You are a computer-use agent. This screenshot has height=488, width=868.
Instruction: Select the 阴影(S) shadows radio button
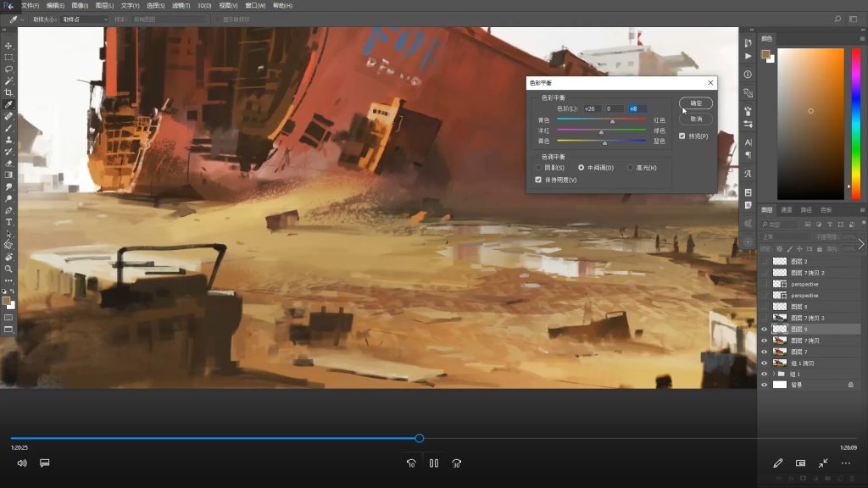[x=538, y=168]
